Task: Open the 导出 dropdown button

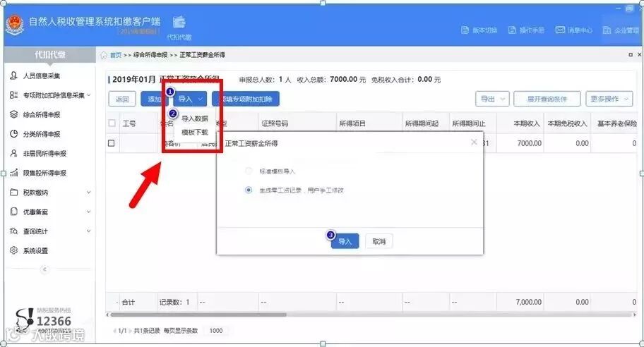Action: tap(492, 99)
